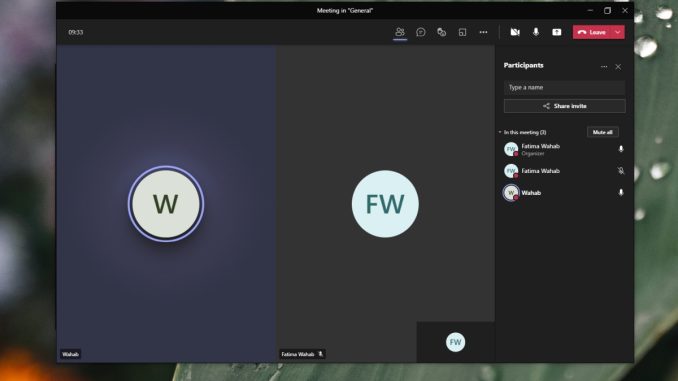Leave the meeting with Leave button
Image resolution: width=678 pixels, height=381 pixels.
592,32
